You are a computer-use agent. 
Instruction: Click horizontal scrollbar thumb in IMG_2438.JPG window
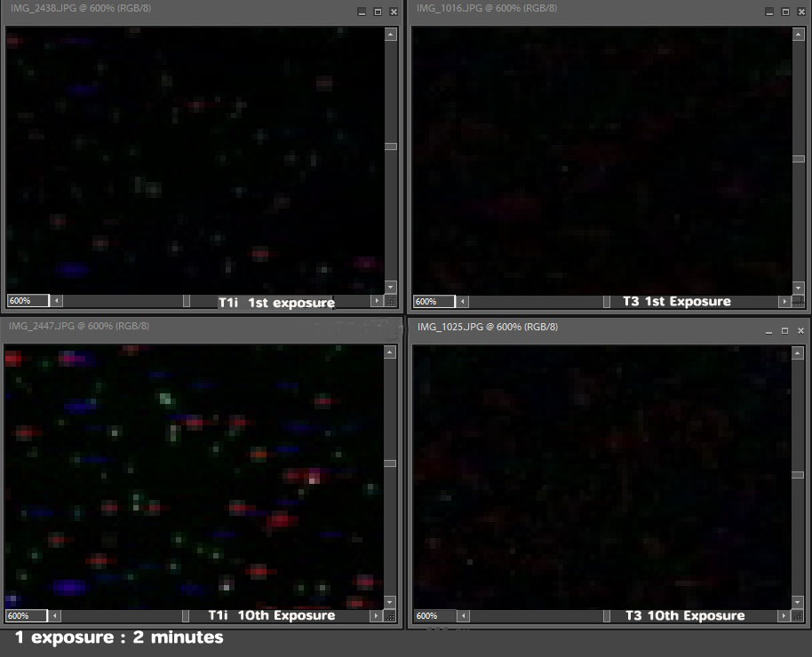[187, 301]
